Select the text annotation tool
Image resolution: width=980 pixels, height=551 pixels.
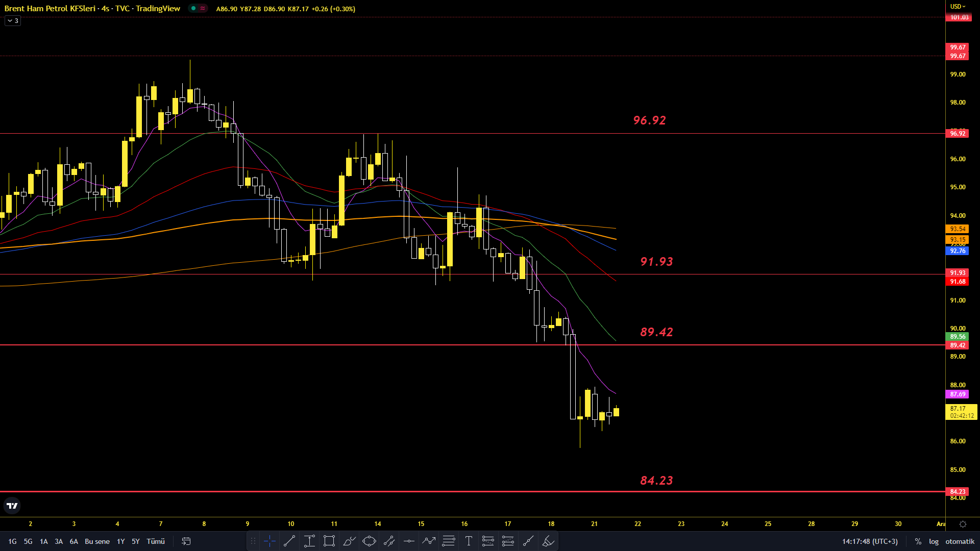tap(469, 541)
